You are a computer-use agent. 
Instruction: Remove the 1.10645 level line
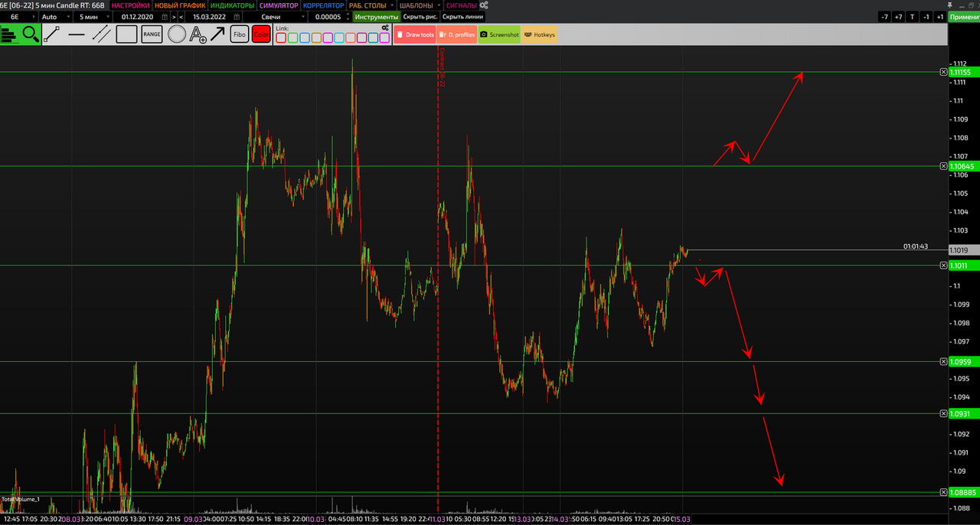[943, 166]
